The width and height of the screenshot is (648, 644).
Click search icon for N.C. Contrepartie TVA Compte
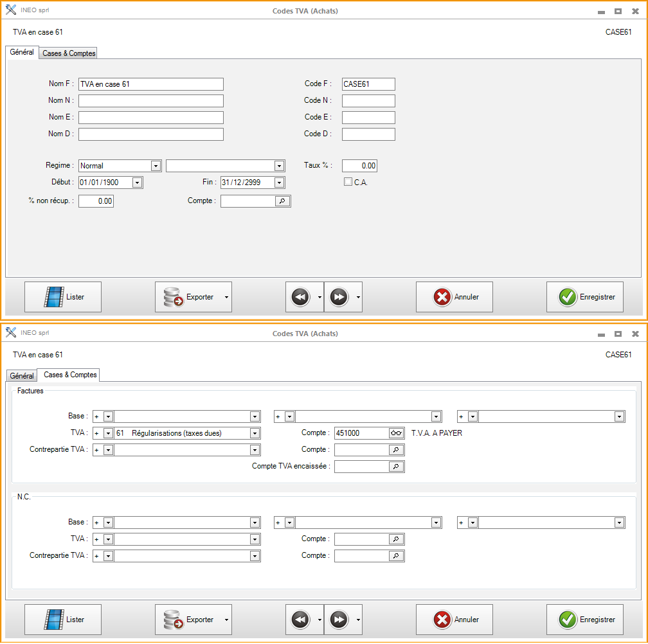point(397,556)
